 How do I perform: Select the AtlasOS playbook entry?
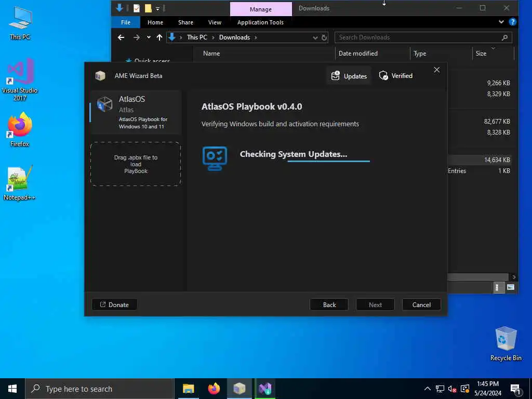136,112
